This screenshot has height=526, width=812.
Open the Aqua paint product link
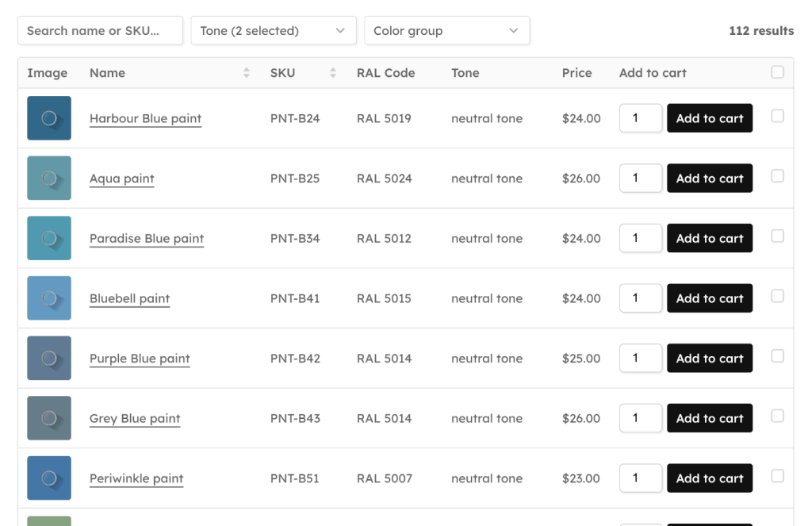click(x=121, y=179)
